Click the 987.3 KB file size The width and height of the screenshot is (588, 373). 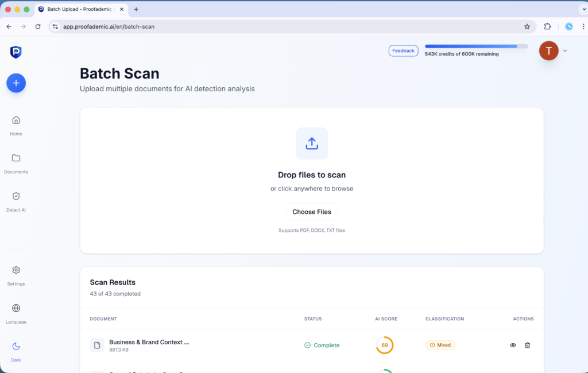[119, 349]
